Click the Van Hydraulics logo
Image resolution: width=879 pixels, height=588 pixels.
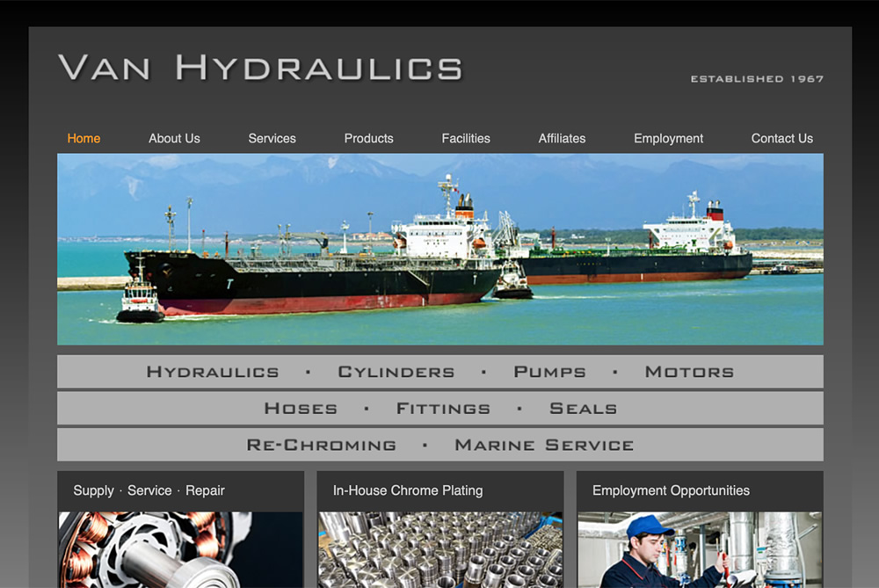[259, 67]
